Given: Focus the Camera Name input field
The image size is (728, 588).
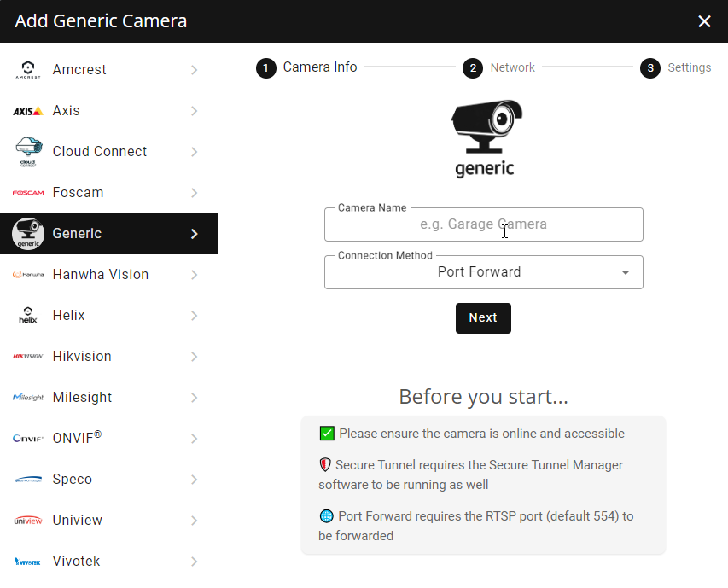Looking at the screenshot, I should pyautogui.click(x=484, y=224).
